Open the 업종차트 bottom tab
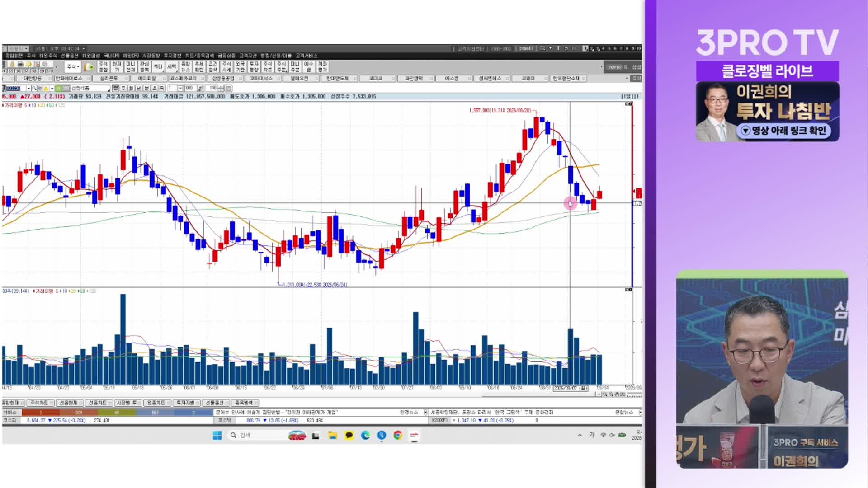 click(156, 403)
